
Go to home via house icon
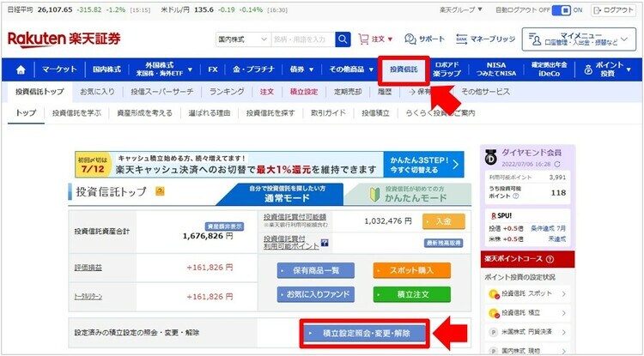(21, 69)
